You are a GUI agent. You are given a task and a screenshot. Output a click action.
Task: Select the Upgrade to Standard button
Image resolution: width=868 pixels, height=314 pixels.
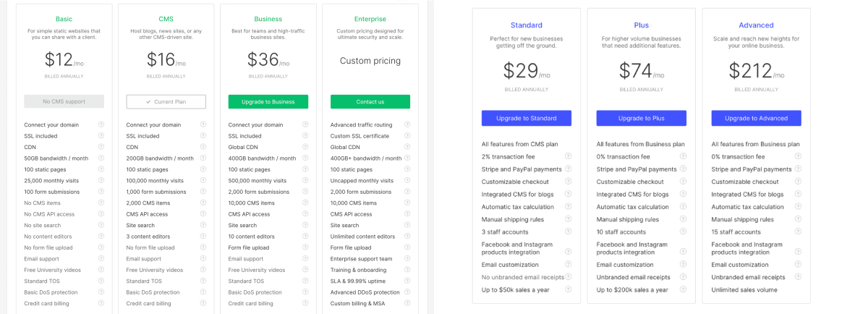pyautogui.click(x=527, y=118)
